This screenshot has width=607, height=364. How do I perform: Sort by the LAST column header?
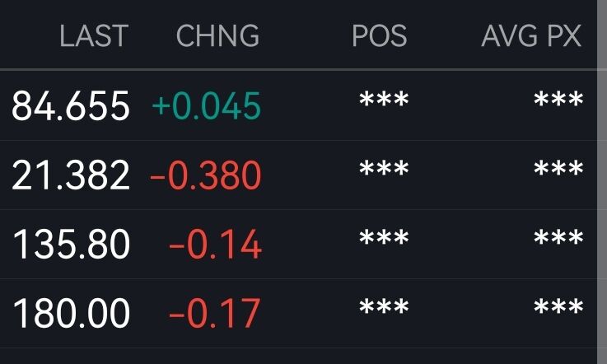tap(94, 35)
